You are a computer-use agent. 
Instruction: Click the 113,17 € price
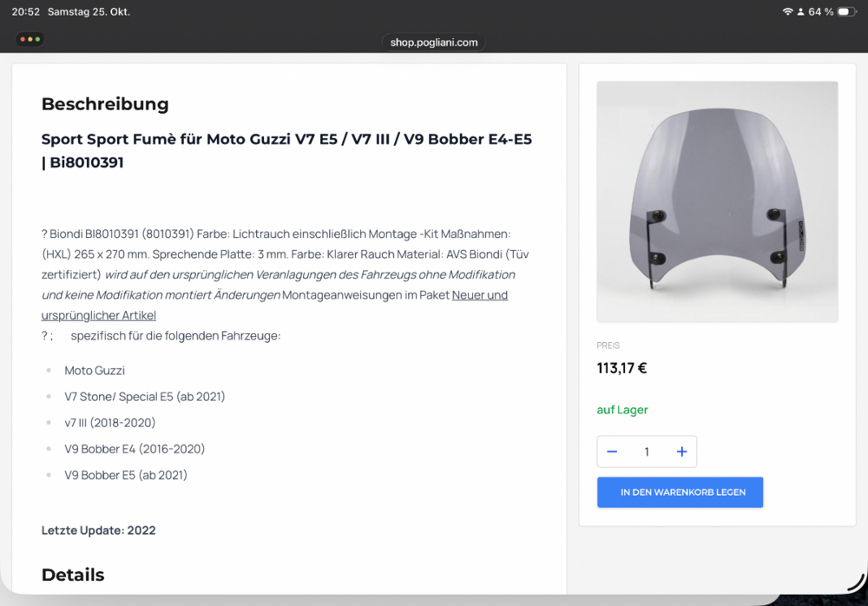[621, 368]
